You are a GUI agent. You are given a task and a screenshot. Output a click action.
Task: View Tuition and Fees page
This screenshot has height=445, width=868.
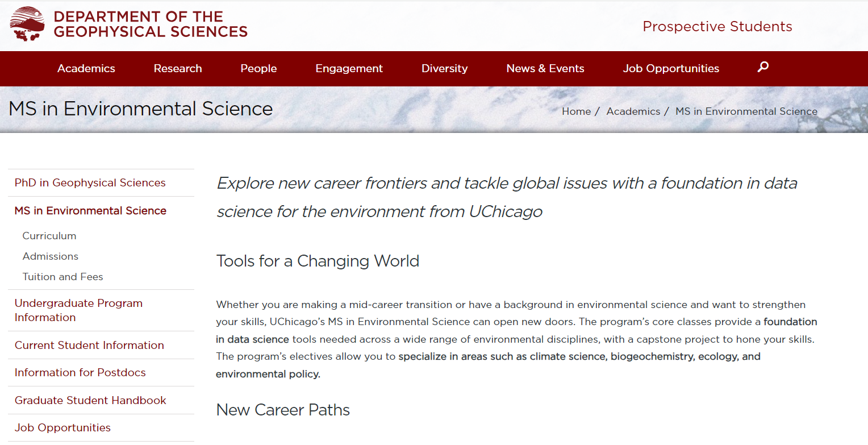click(63, 277)
